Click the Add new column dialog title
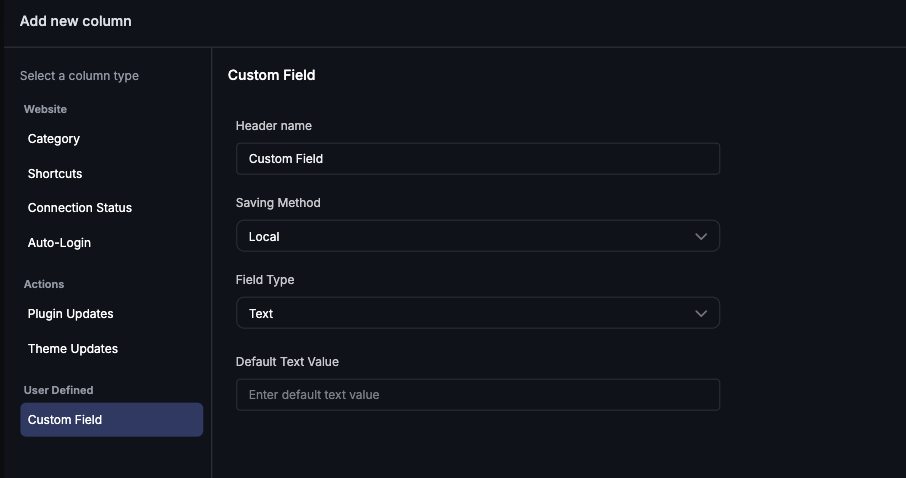Image resolution: width=906 pixels, height=478 pixels. click(x=76, y=21)
